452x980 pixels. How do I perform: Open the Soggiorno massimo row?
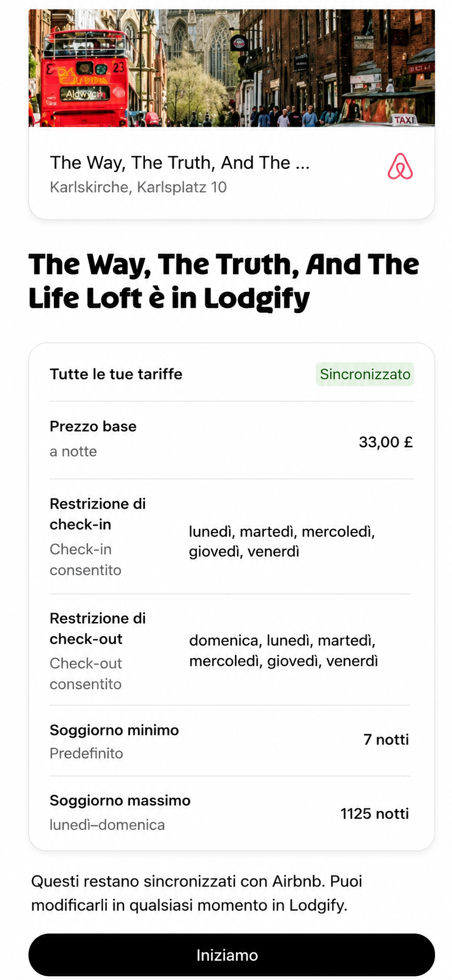[231, 813]
